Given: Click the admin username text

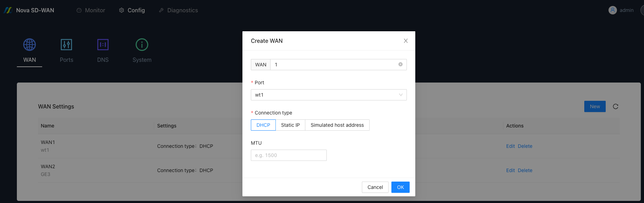Looking at the screenshot, I should [x=626, y=10].
